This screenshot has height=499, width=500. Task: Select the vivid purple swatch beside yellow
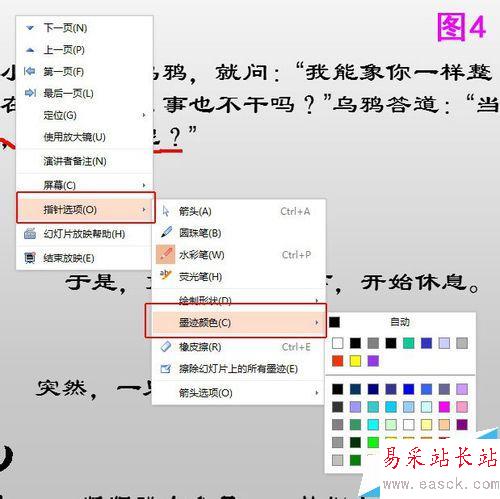coord(373,361)
